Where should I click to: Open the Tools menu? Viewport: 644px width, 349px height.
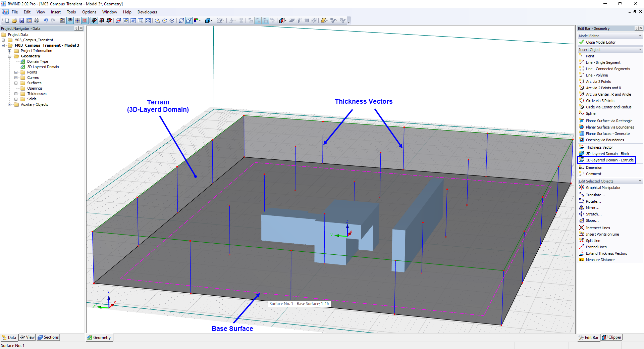[x=71, y=12]
